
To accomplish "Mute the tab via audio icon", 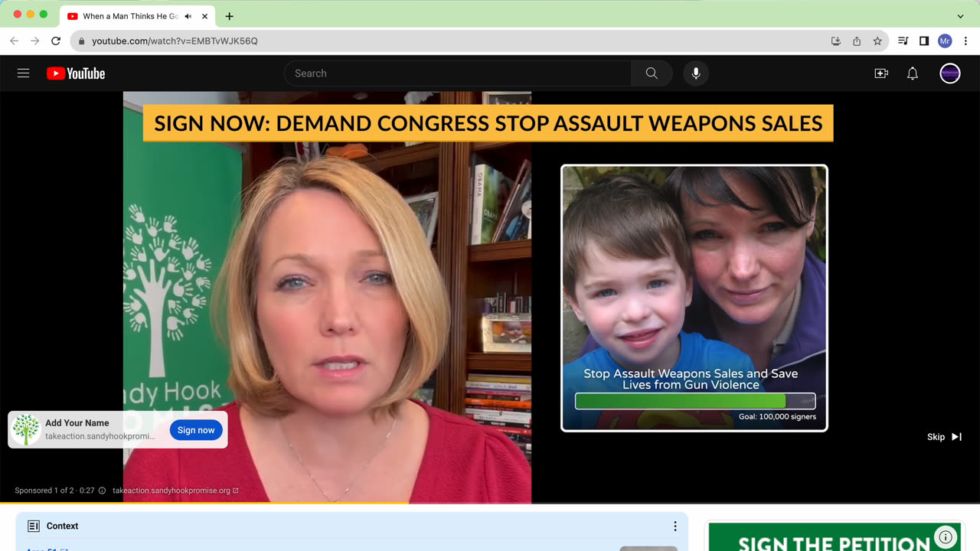I will pos(188,16).
